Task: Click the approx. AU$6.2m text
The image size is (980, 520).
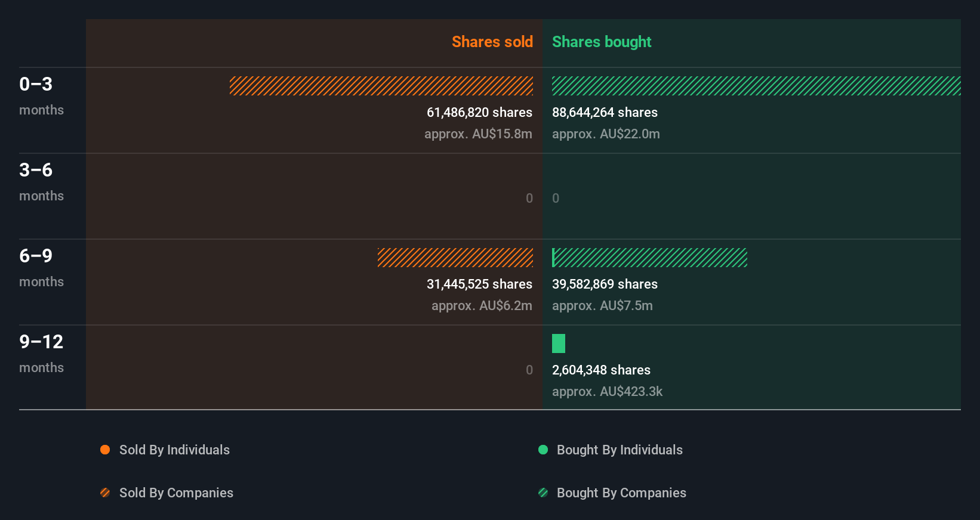Action: coord(482,306)
